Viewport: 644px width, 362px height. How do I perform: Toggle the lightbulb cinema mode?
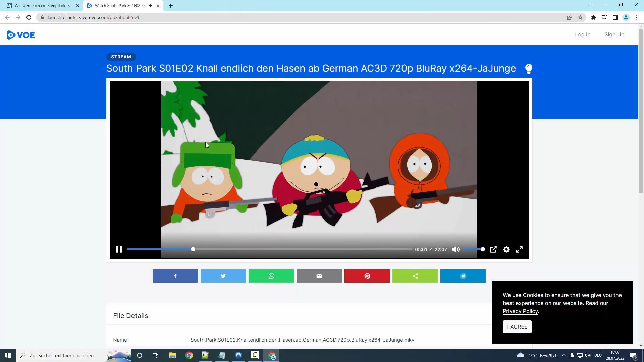(x=529, y=69)
